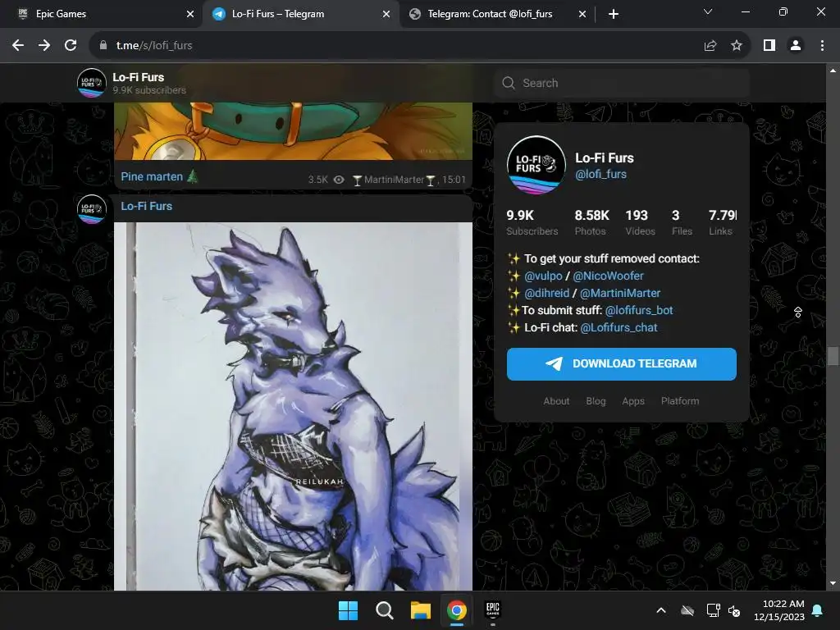Screen dimensions: 840x630
Task: Close the Epic Games tab
Action: click(x=189, y=14)
